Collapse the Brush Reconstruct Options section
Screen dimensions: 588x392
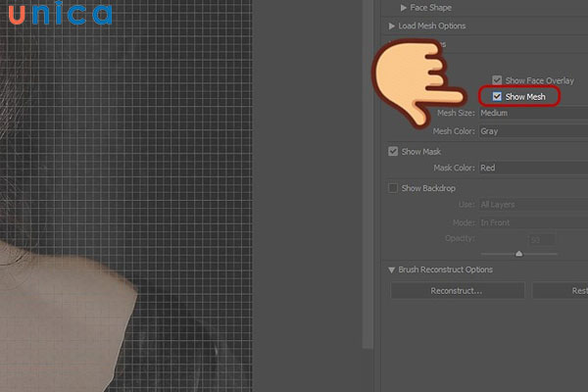click(x=392, y=269)
